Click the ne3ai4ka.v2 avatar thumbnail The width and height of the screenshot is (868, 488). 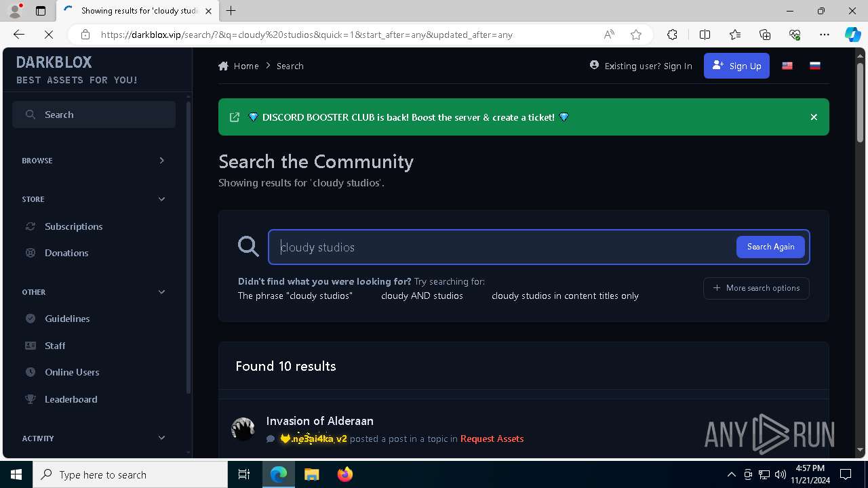pos(243,428)
